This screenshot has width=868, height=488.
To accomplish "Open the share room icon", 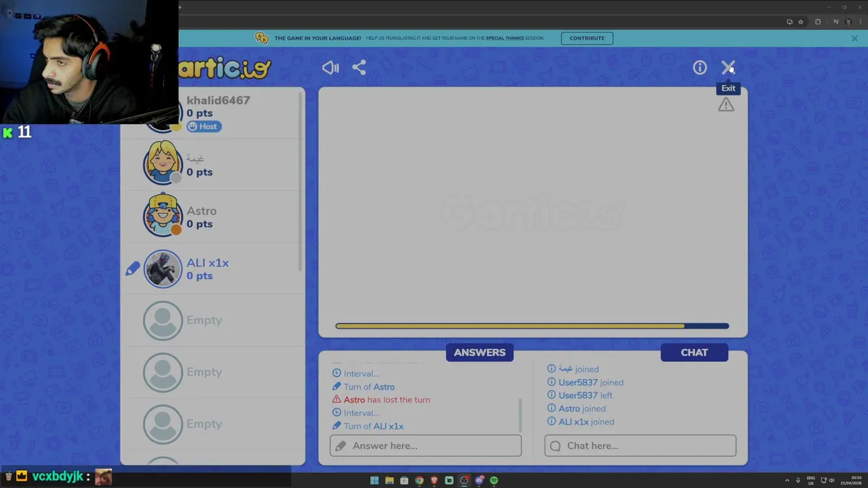I will (359, 67).
